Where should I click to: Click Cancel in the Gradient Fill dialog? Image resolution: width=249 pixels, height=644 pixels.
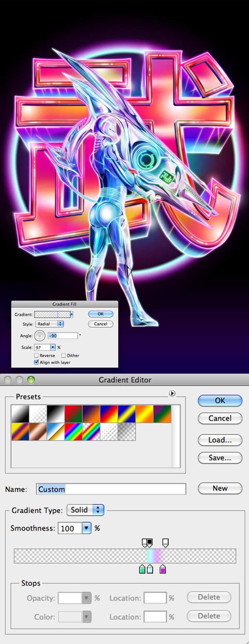[x=100, y=324]
